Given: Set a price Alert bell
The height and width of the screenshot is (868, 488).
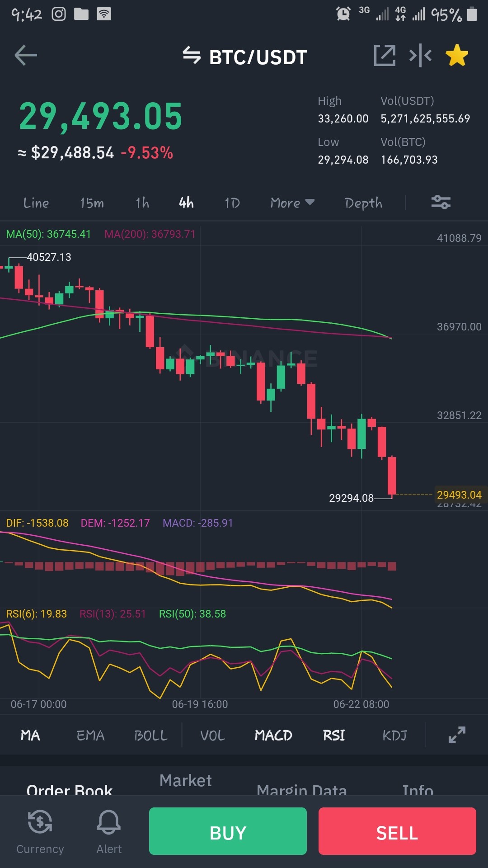Looking at the screenshot, I should coord(109,831).
